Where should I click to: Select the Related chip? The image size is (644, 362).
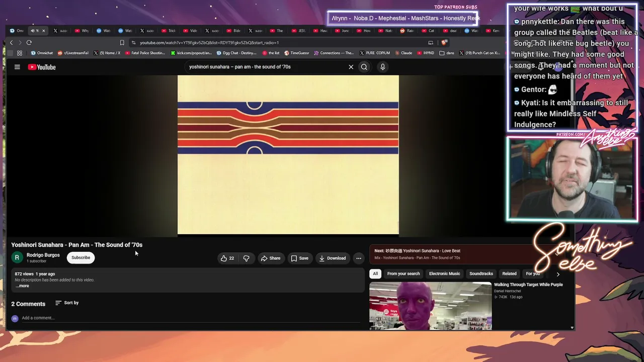[509, 274]
